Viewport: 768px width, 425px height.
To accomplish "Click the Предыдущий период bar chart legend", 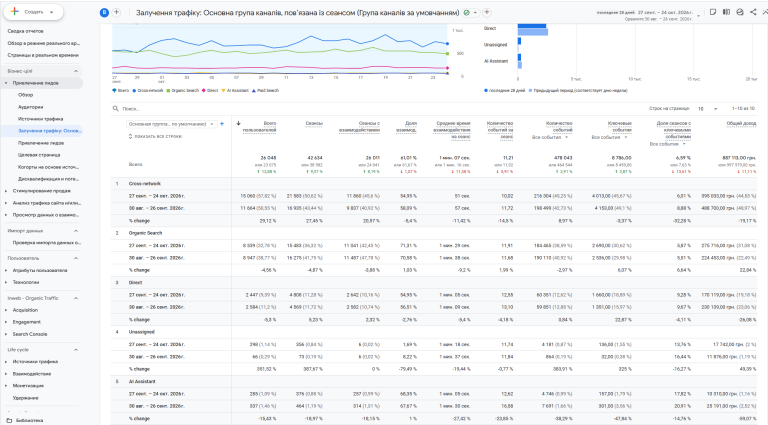I will [578, 91].
